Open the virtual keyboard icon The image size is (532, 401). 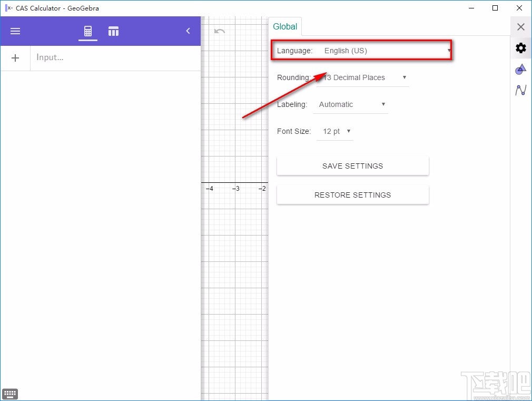click(10, 394)
